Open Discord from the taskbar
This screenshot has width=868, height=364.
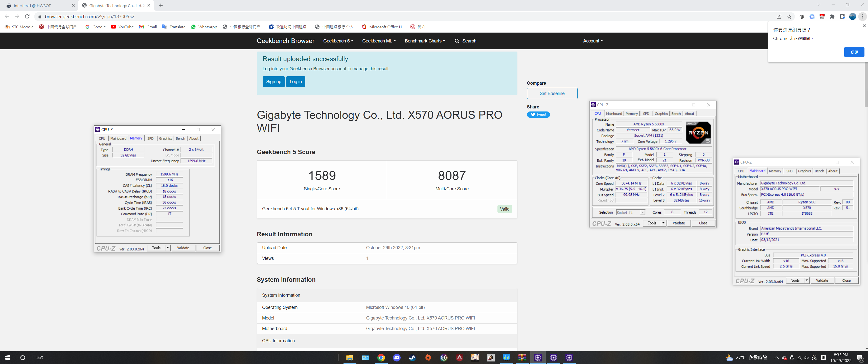click(397, 358)
